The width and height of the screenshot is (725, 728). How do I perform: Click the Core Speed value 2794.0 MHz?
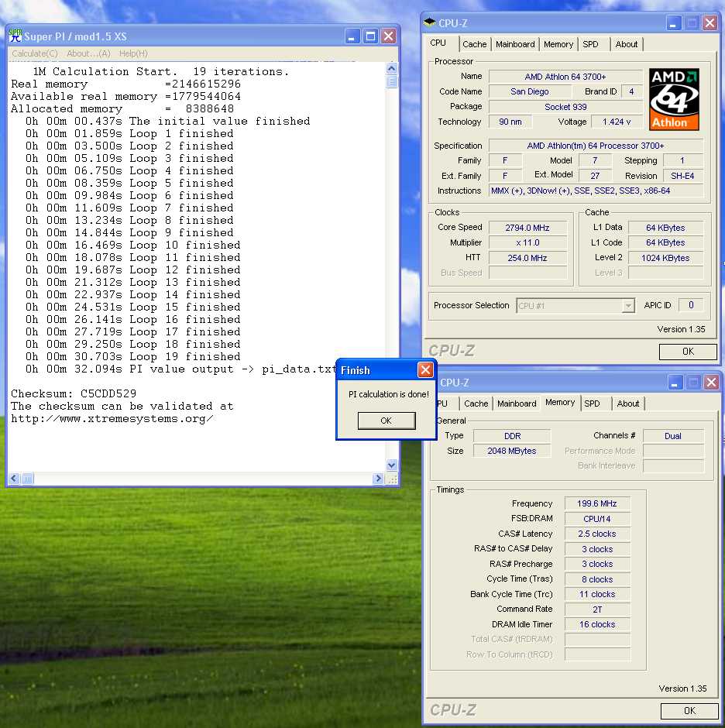click(527, 228)
